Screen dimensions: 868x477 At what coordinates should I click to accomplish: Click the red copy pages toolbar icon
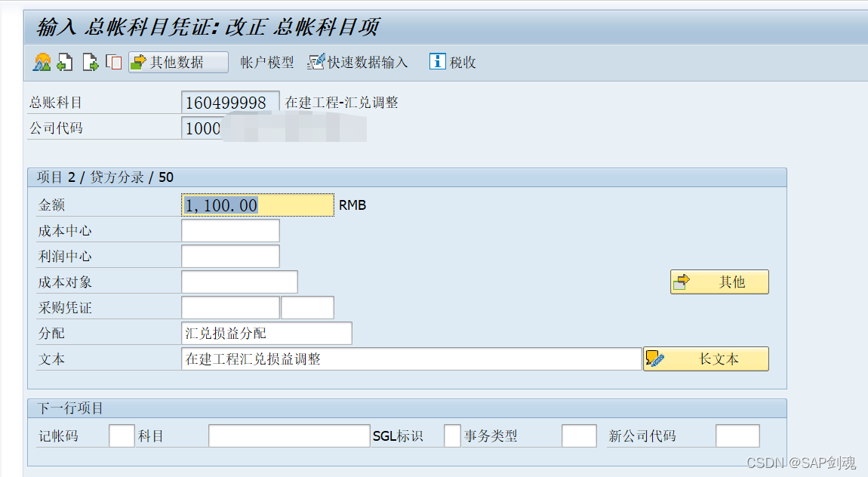113,62
